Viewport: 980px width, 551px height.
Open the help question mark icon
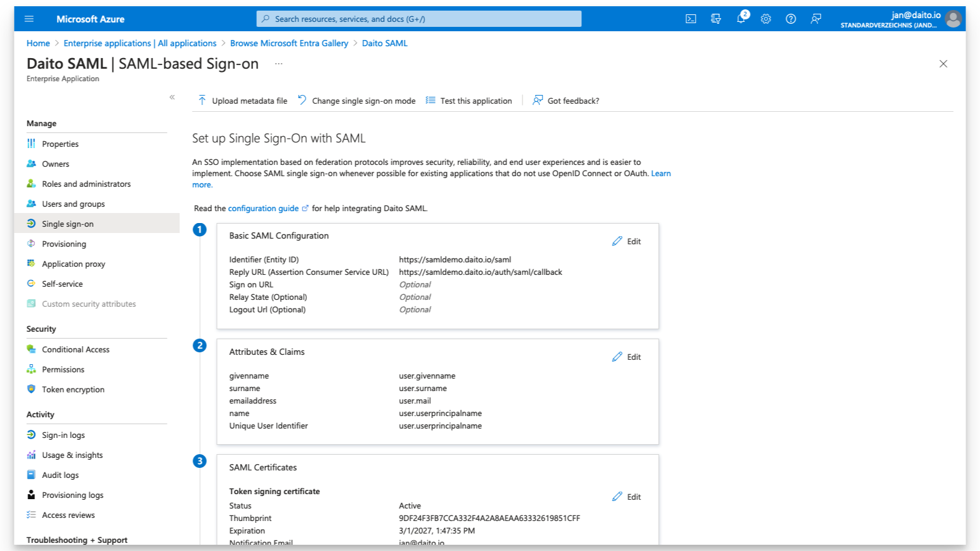click(x=791, y=19)
